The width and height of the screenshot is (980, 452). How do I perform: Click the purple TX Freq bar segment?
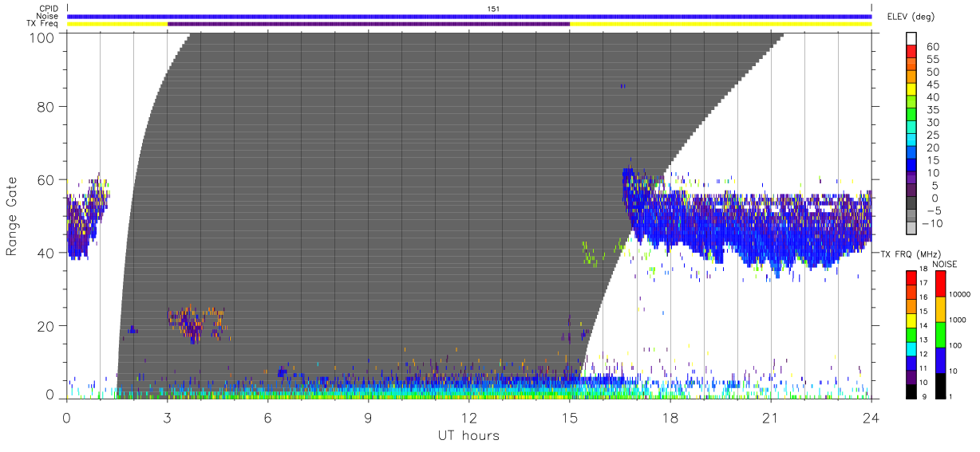click(369, 24)
